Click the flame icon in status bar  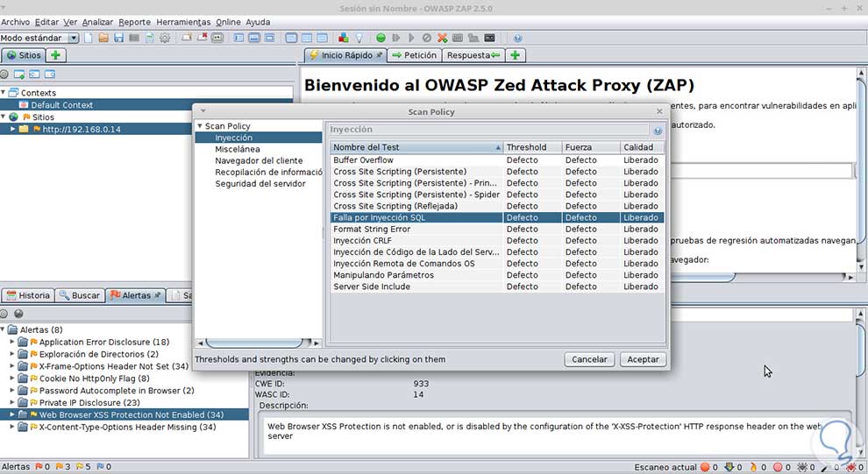point(753,467)
